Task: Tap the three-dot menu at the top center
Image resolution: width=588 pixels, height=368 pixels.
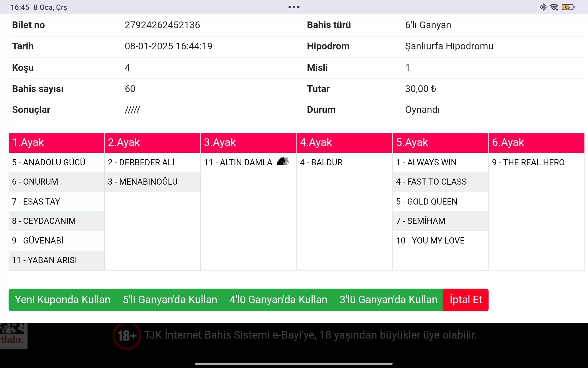Action: [294, 7]
